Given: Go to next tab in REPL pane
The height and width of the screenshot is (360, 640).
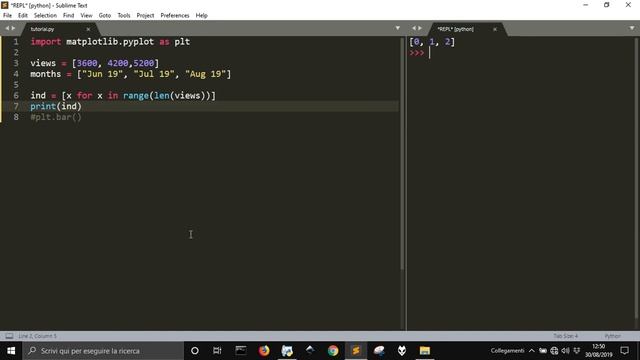Looking at the screenshot, I should pos(420,28).
